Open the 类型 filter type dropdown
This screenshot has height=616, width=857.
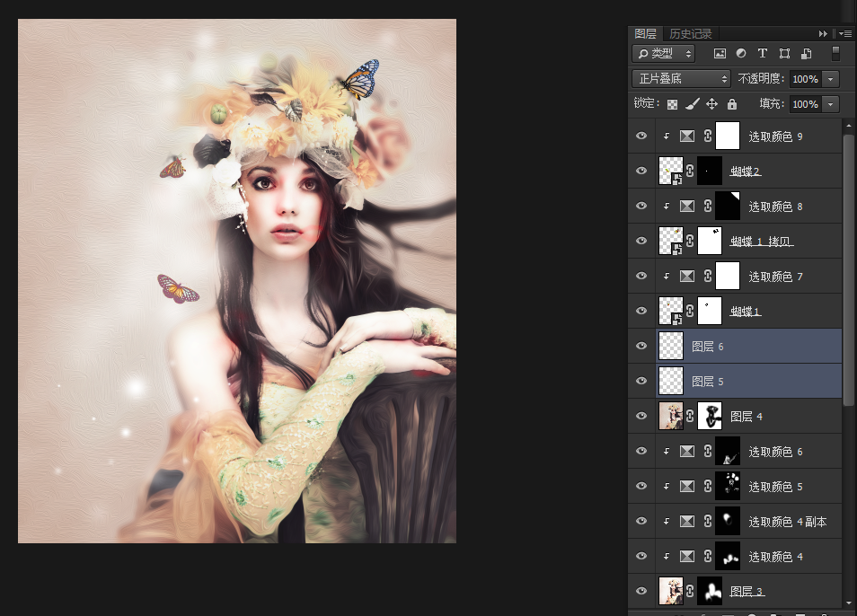663,54
